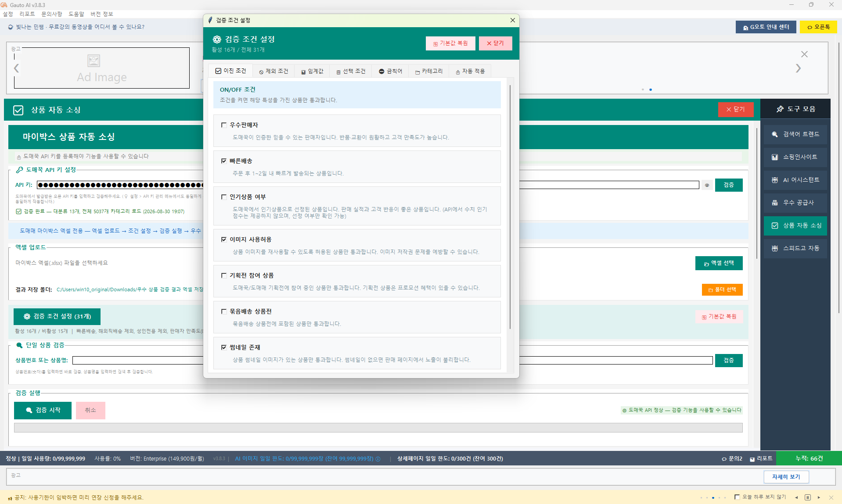842x504 pixels.
Task: Open 문의2 in the status bar
Action: point(732,459)
